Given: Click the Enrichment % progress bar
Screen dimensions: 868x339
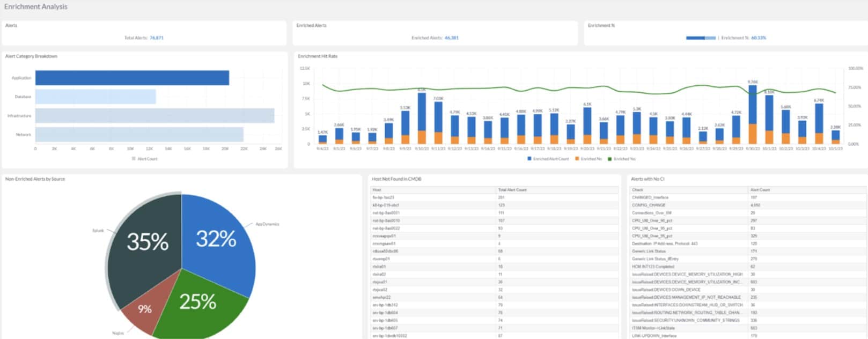Looking at the screenshot, I should [x=701, y=38].
